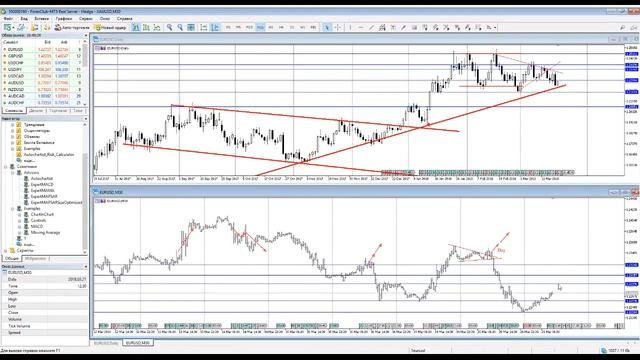Expand the Скрипты tree node
Viewport: 640px width, 360px height.
(x=6, y=251)
